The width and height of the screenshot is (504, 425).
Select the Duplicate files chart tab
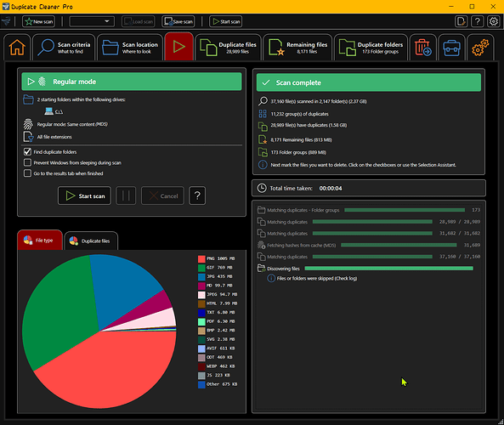point(91,241)
